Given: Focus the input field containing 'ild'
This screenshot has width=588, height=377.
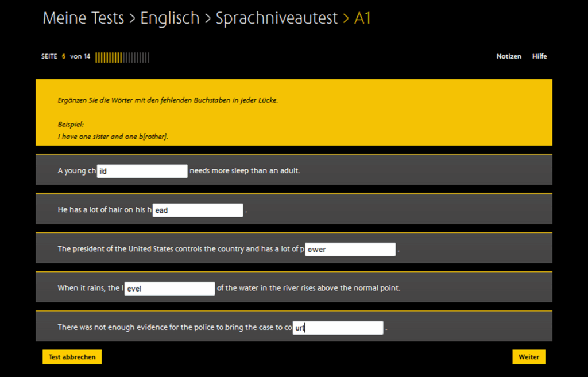Looking at the screenshot, I should tap(142, 171).
